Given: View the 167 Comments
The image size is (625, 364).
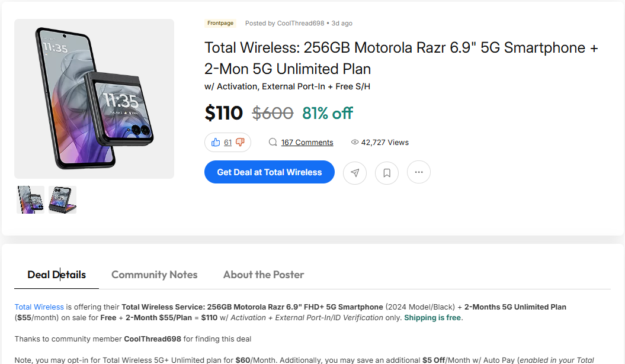Looking at the screenshot, I should tap(307, 142).
